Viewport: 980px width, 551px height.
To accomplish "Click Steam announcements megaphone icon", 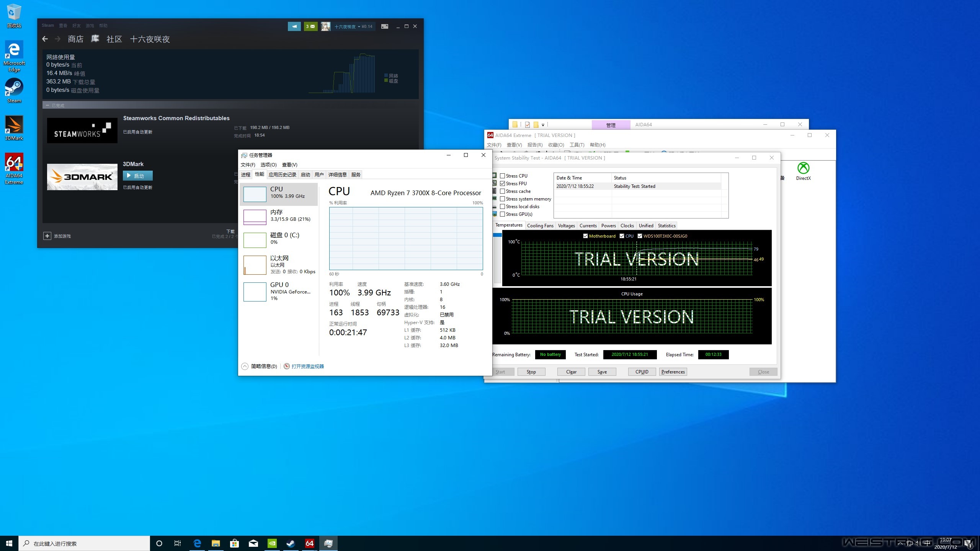I will [294, 26].
